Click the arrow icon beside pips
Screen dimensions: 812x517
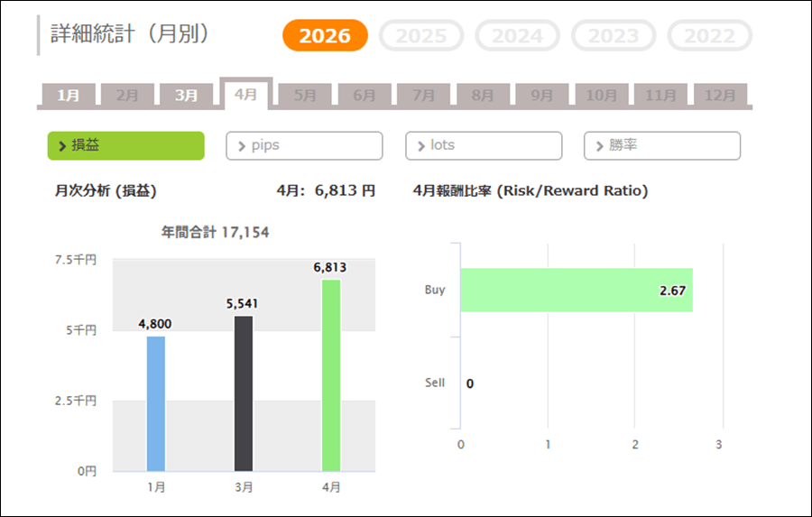click(x=241, y=145)
